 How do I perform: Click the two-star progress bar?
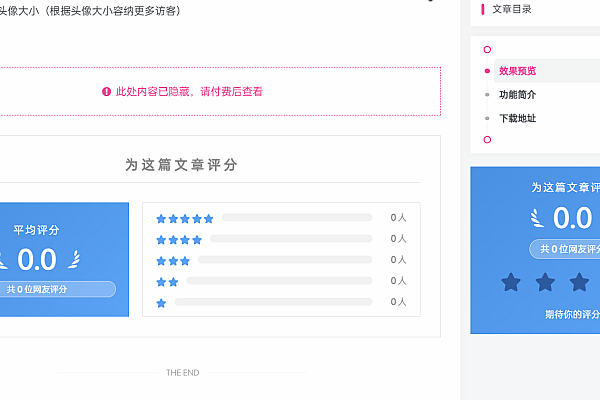tap(279, 281)
